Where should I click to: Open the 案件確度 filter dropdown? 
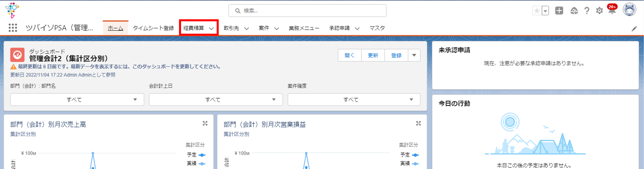pyautogui.click(x=354, y=100)
